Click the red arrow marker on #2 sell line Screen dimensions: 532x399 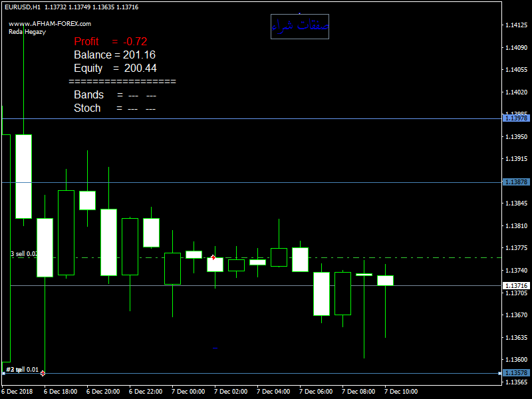pyautogui.click(x=43, y=373)
